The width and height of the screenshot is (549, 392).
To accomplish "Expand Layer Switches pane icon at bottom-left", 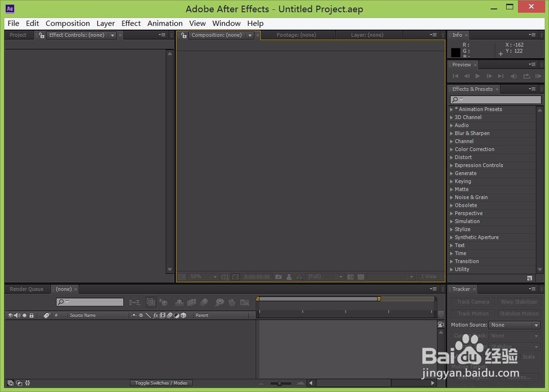I will pos(10,383).
